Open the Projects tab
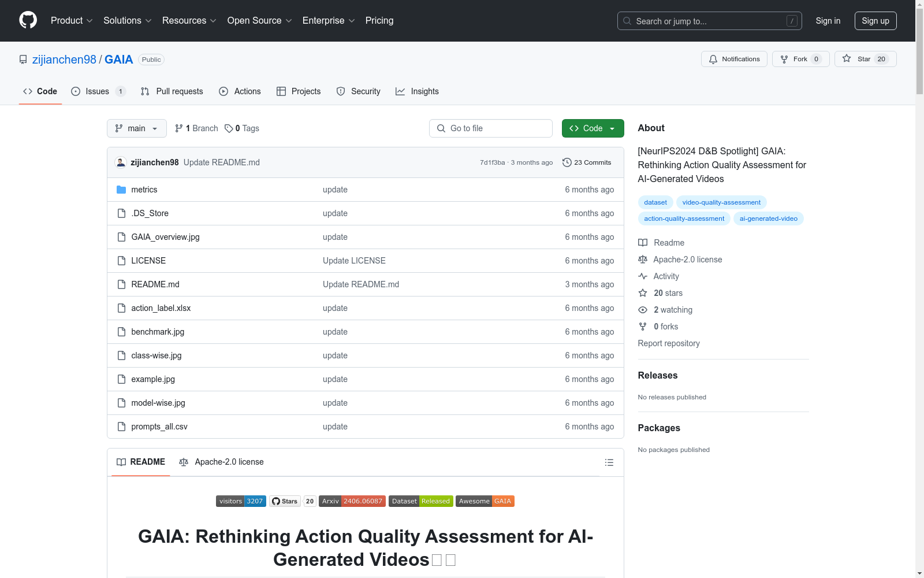The width and height of the screenshot is (924, 578). [x=299, y=91]
